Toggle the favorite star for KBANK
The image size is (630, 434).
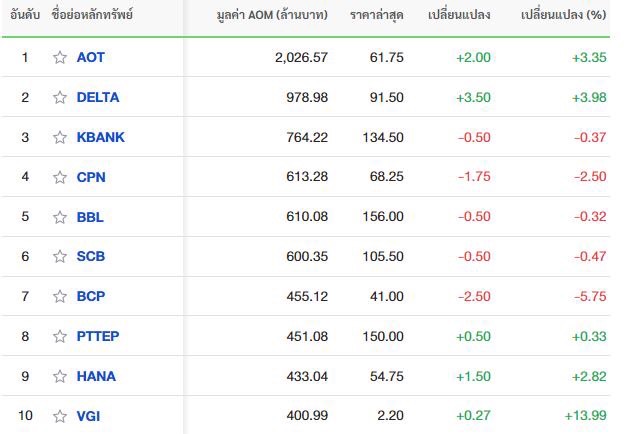[60, 137]
